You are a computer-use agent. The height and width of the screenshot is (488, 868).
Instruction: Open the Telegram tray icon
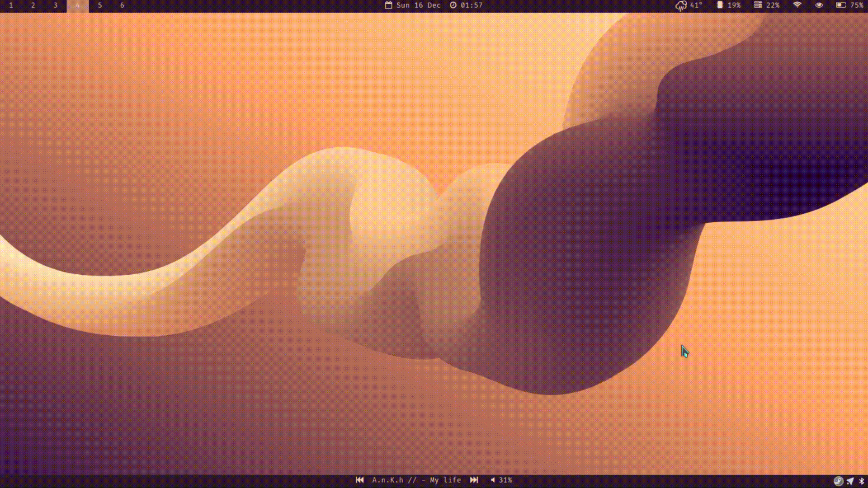pos(850,481)
